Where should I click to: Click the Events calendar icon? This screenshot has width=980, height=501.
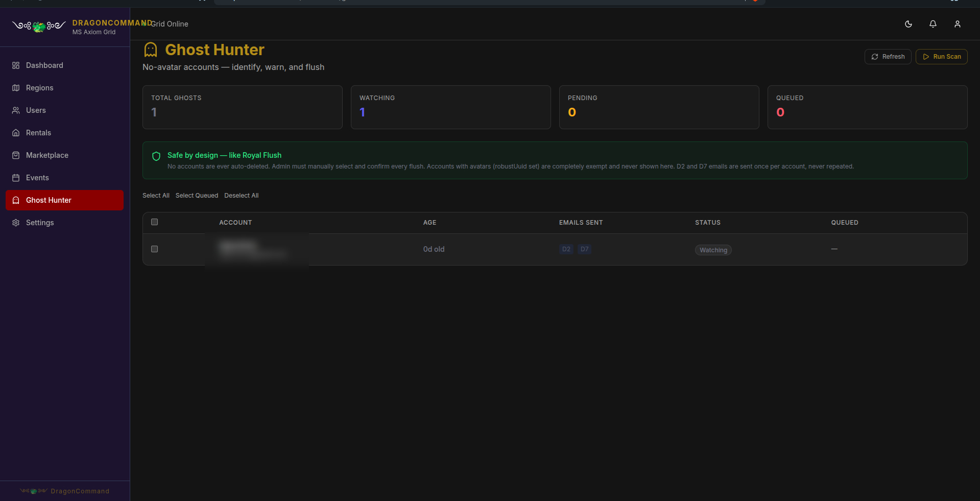point(16,178)
